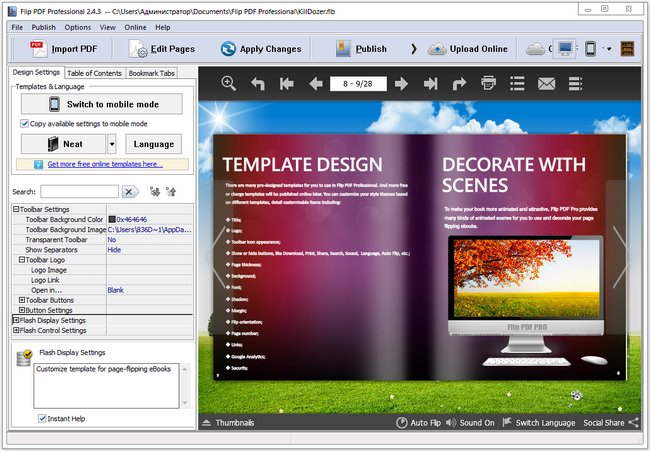Open Edit Pages editor
This screenshot has height=451, width=650.
(162, 49)
